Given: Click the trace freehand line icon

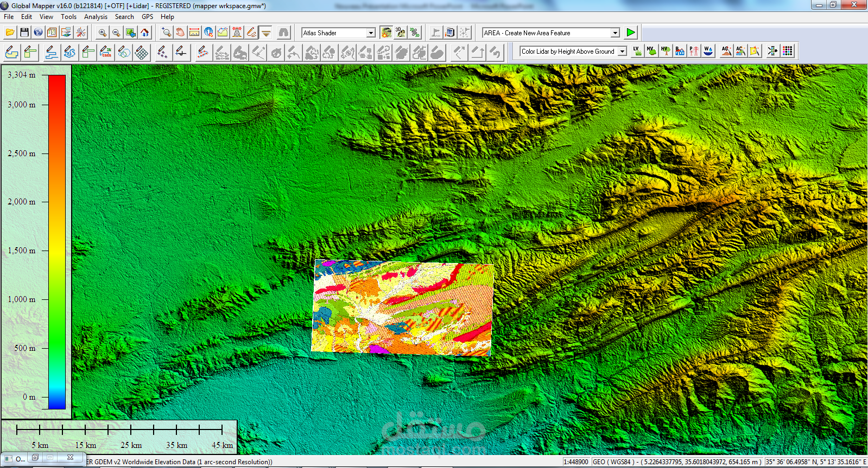Looking at the screenshot, I should pos(69,52).
